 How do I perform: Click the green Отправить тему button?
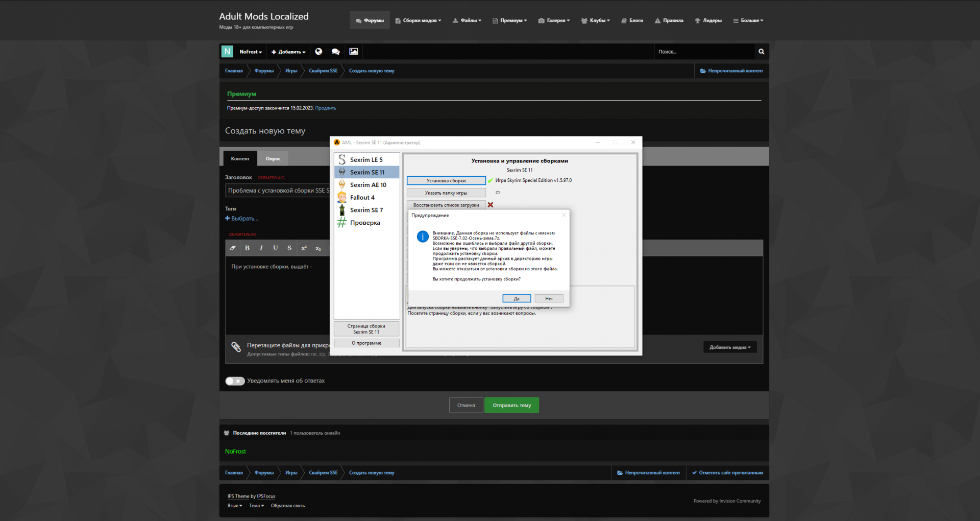[511, 406]
